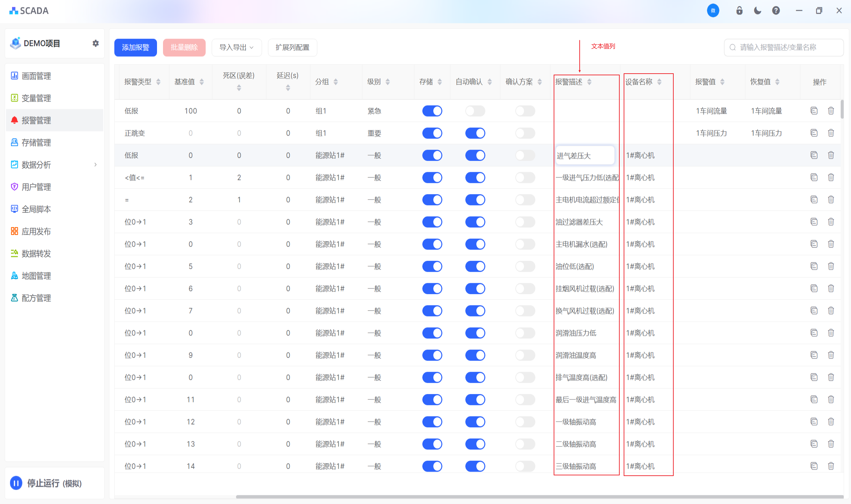This screenshot has width=851, height=504.
Task: Copy the 油过滤器差压大 alarm row
Action: click(814, 222)
